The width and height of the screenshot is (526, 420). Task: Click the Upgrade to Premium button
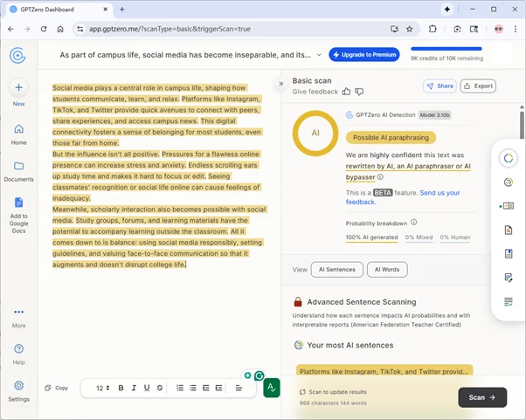tap(363, 55)
